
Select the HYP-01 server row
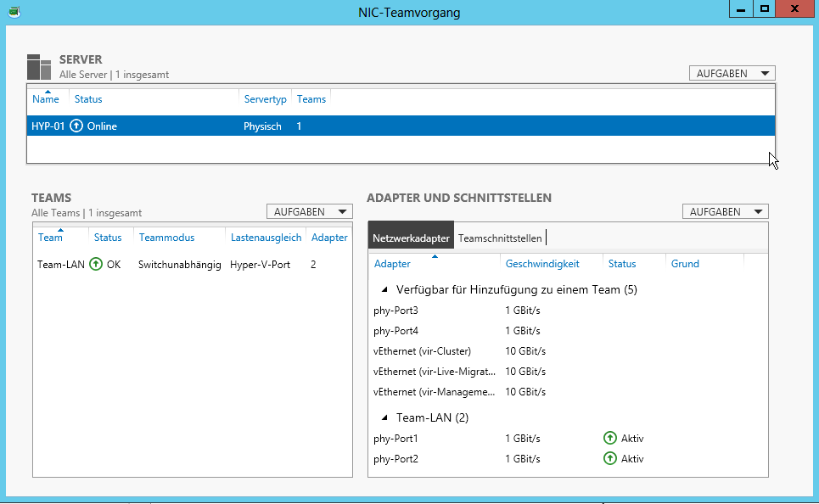point(401,126)
